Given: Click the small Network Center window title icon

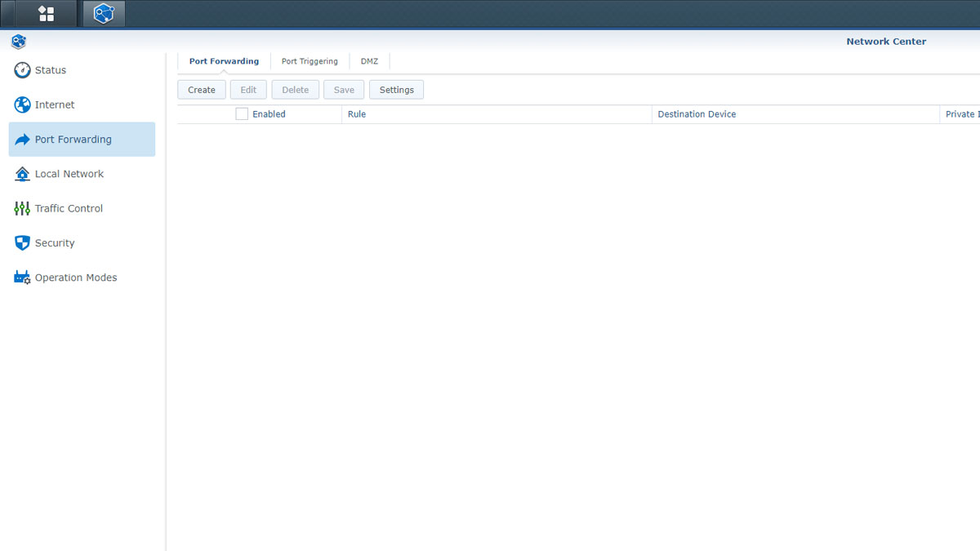Looking at the screenshot, I should [x=18, y=42].
